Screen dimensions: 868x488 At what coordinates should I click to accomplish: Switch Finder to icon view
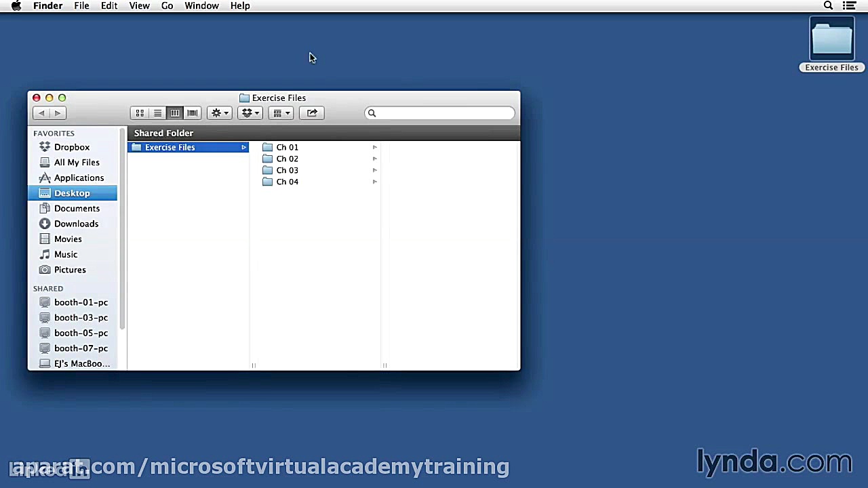[x=140, y=113]
